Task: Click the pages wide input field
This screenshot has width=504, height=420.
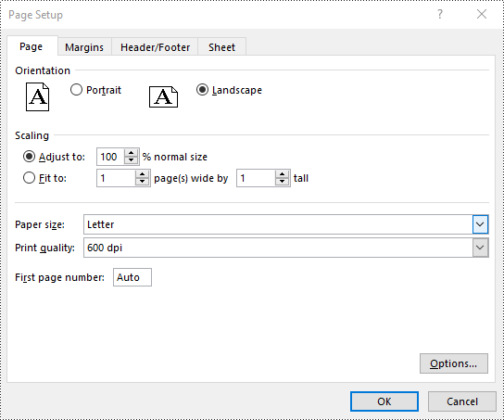Action: (116, 178)
